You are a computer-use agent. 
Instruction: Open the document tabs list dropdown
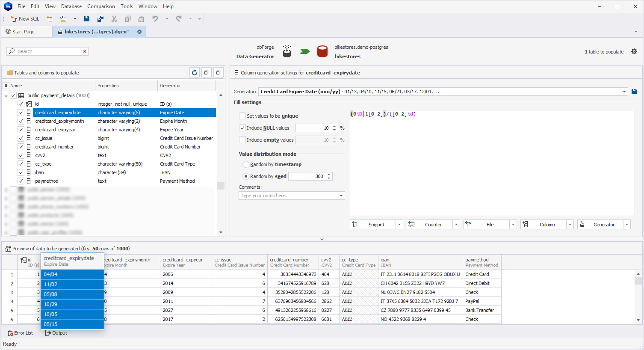point(636,32)
